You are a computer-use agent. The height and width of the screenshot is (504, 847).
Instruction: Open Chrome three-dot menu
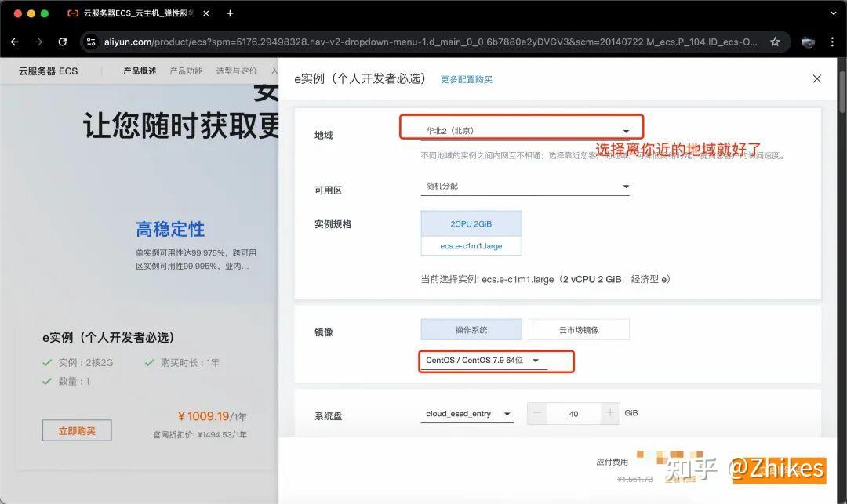click(832, 42)
